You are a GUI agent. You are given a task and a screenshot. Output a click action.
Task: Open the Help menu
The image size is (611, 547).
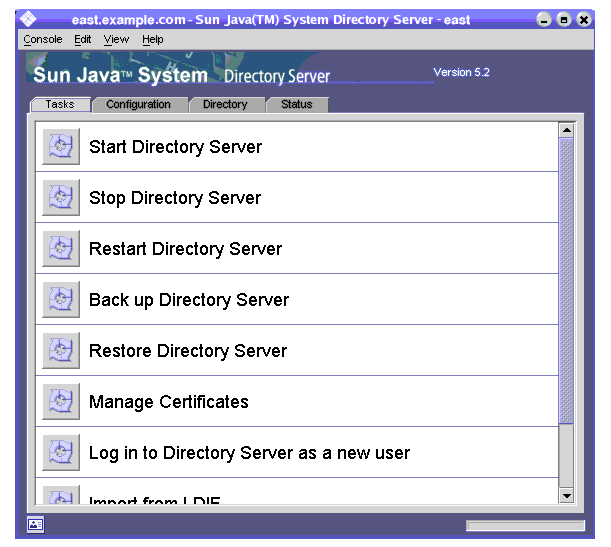coord(153,39)
